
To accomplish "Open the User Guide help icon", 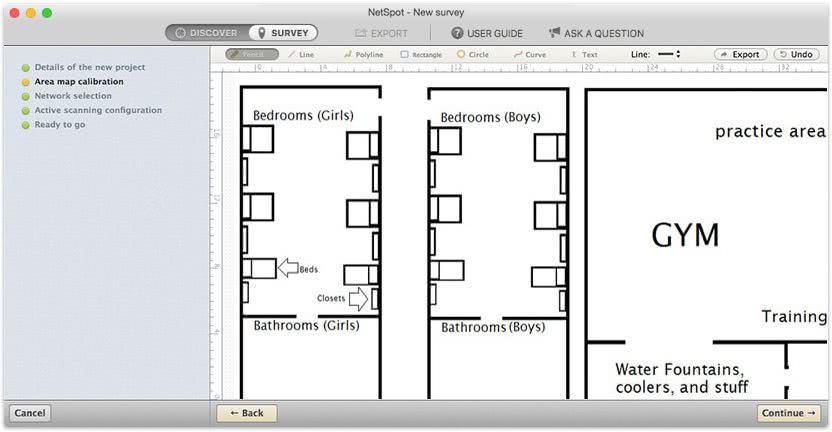I will pyautogui.click(x=457, y=33).
